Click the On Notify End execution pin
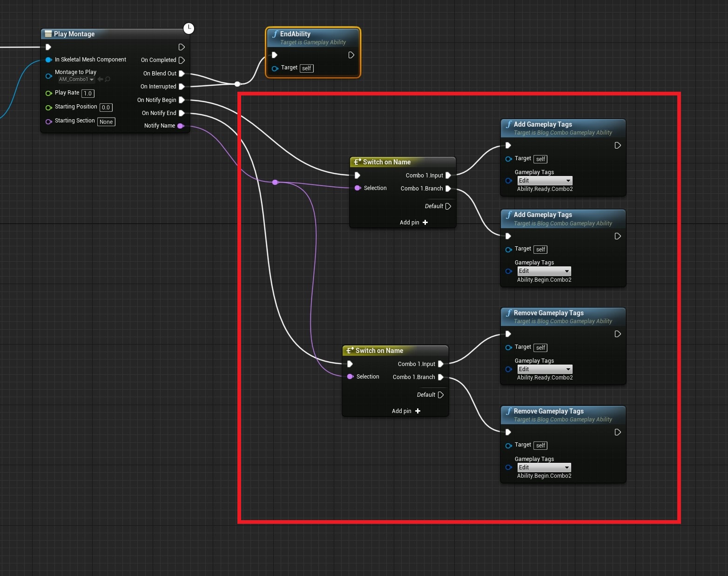Image resolution: width=728 pixels, height=576 pixels. pos(182,113)
